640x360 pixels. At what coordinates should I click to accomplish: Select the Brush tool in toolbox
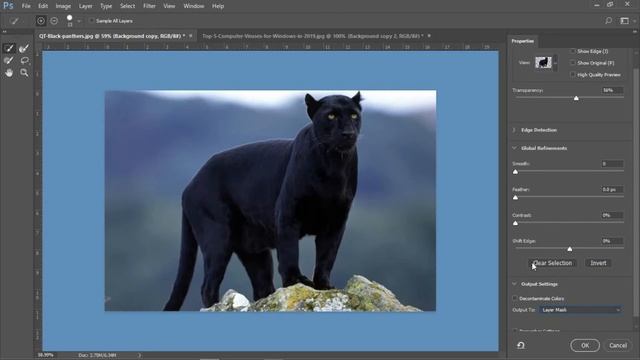(x=9, y=60)
